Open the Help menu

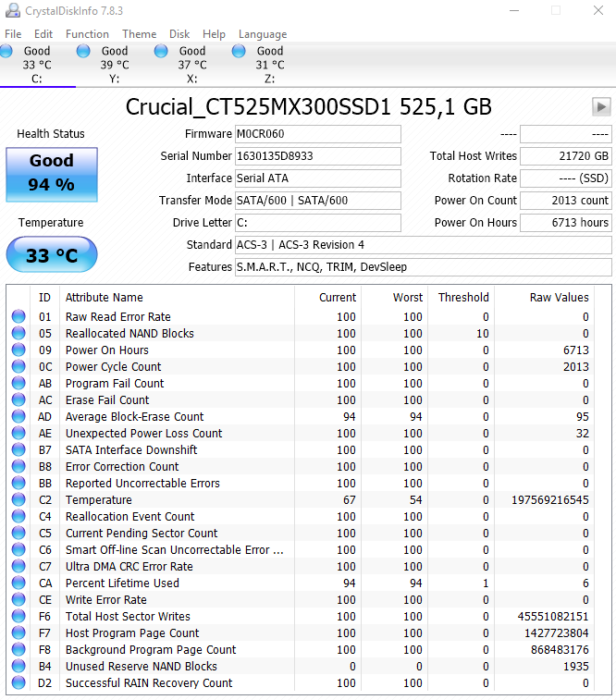point(214,34)
